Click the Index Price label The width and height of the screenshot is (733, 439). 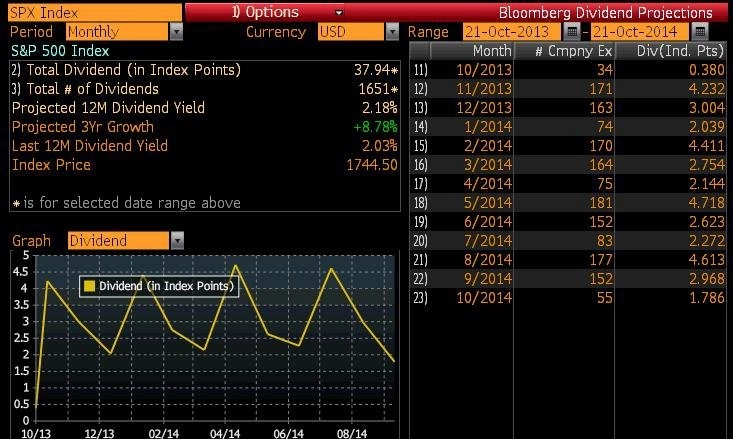coord(51,165)
